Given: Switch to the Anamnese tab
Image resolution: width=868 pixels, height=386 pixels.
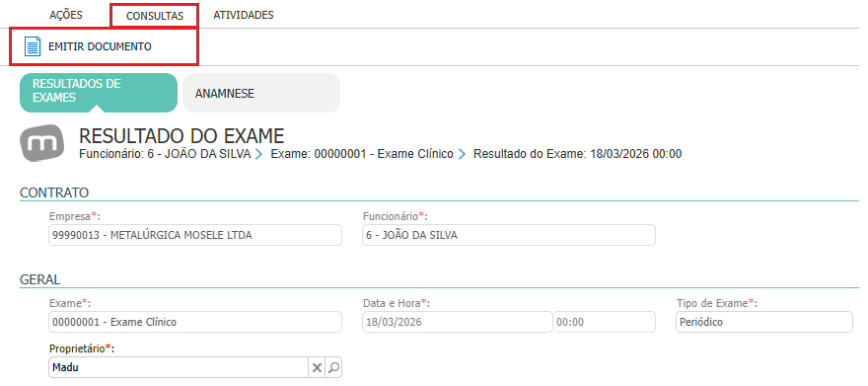Looking at the screenshot, I should coord(261,93).
